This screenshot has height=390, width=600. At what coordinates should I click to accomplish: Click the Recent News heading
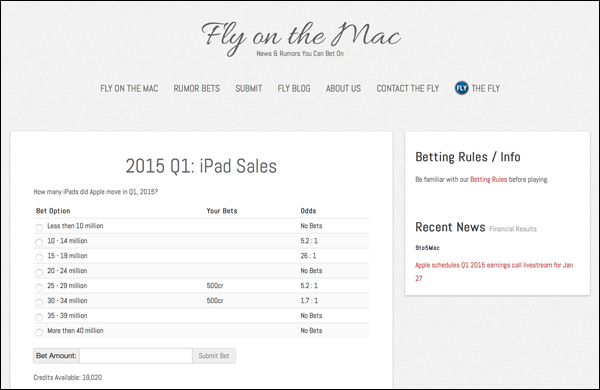coord(450,227)
